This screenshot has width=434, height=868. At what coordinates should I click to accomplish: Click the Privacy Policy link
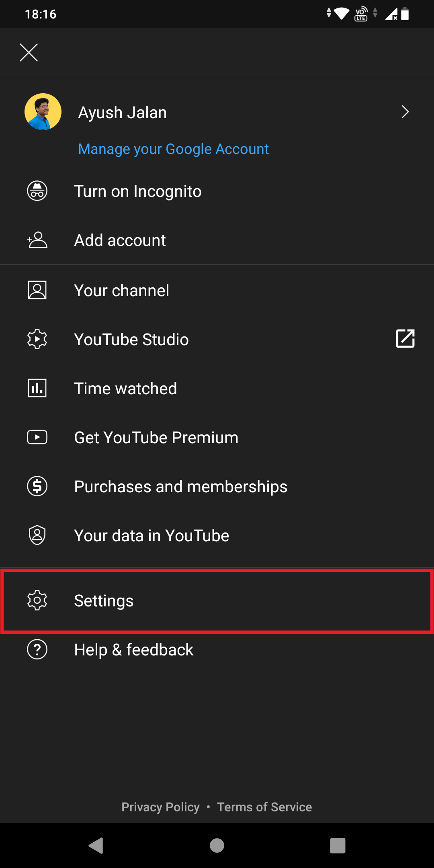point(160,807)
